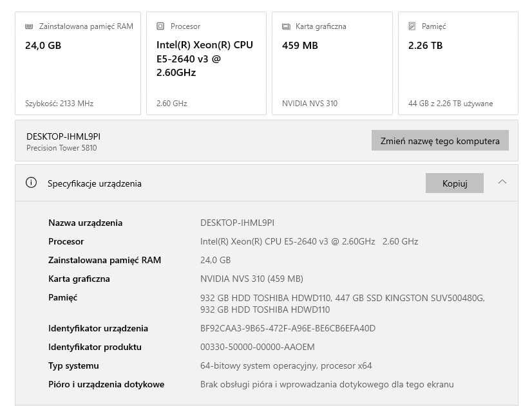Collapse the Specyfikacje urządzenia section

(502, 182)
